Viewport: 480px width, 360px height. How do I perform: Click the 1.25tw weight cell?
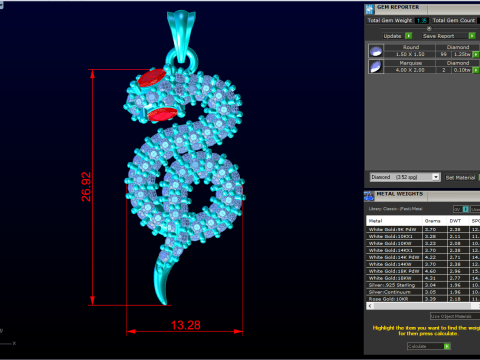pos(462,54)
